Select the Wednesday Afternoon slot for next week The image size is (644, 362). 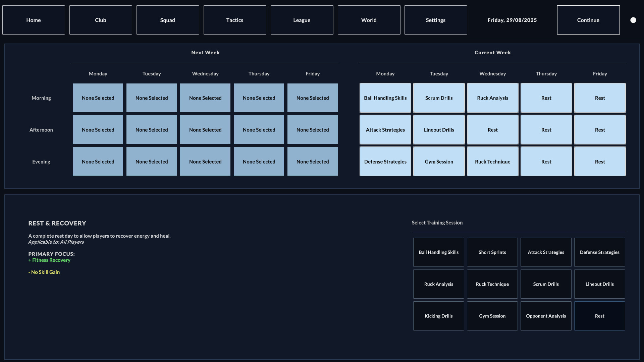[x=205, y=129]
